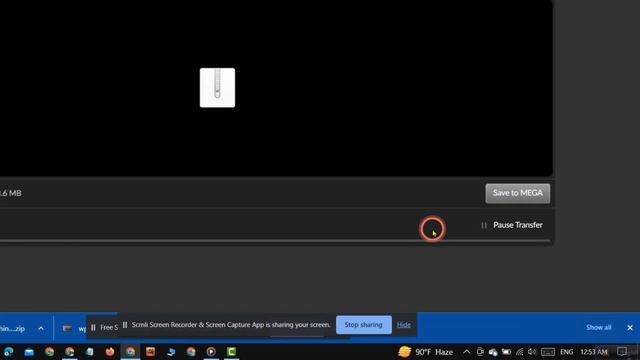
Task: Close the downloads bar
Action: 630,327
